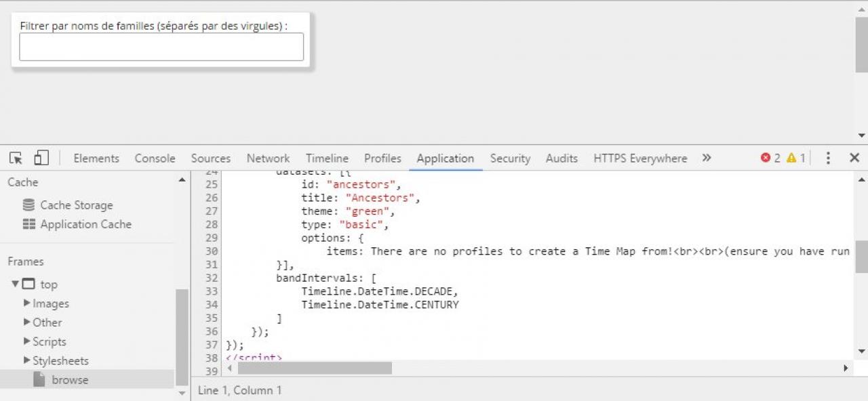This screenshot has height=401, width=868.
Task: Expand the Scripts folder
Action: click(x=27, y=341)
